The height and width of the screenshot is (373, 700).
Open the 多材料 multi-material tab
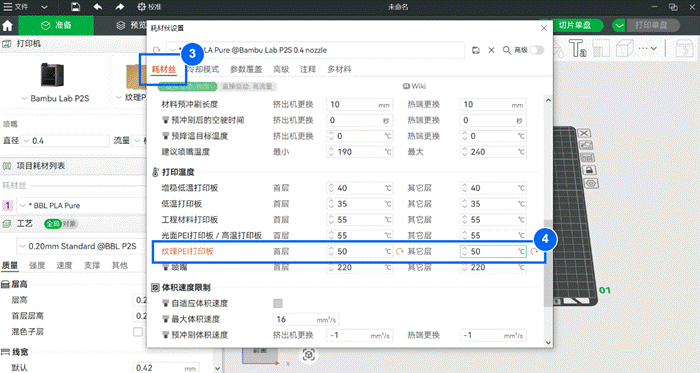tap(339, 69)
